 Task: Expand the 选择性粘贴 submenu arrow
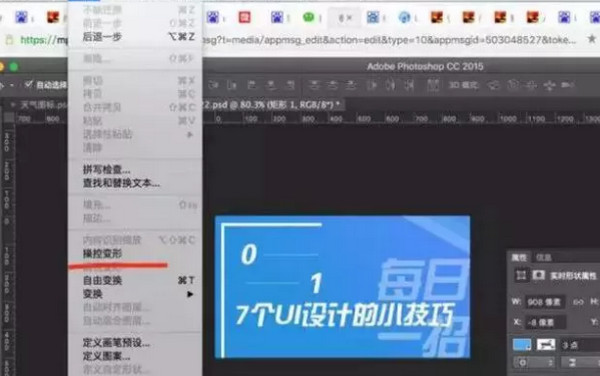(189, 134)
